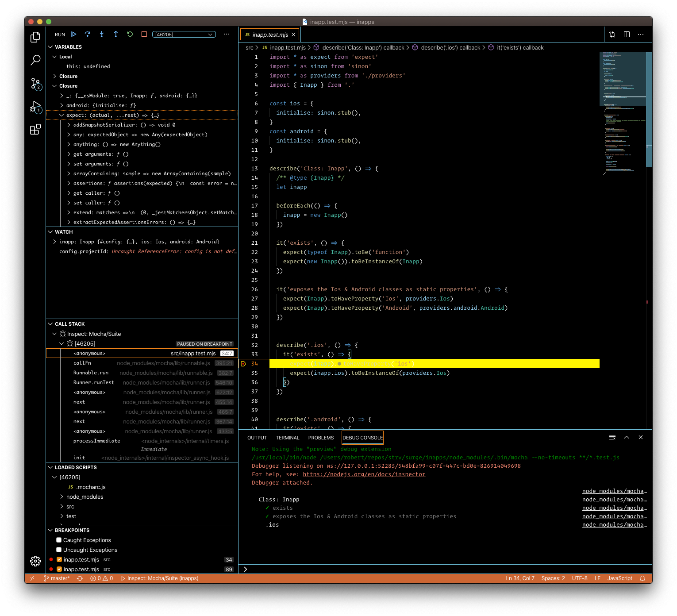Stop the debugger
Viewport: 677px width, 616px height.
(x=144, y=35)
